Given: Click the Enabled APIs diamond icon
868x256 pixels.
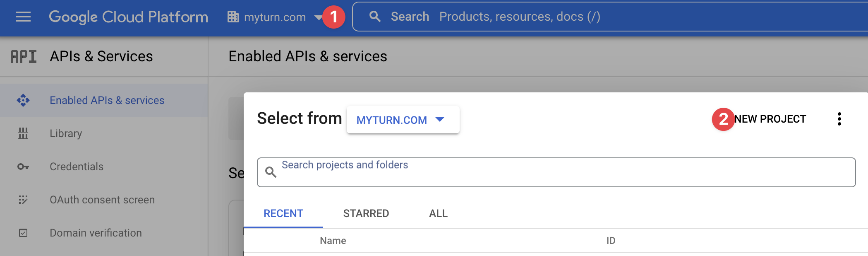Looking at the screenshot, I should (23, 100).
